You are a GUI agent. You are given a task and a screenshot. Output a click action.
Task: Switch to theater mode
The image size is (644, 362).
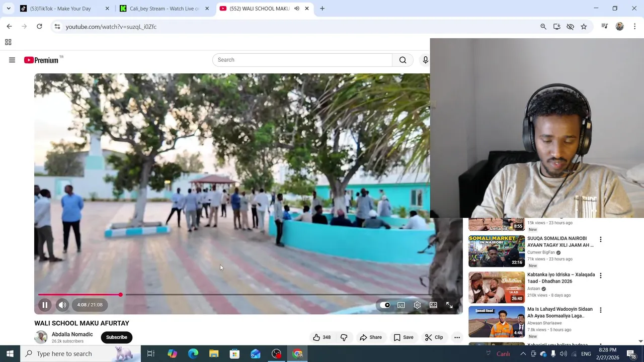[433, 305]
